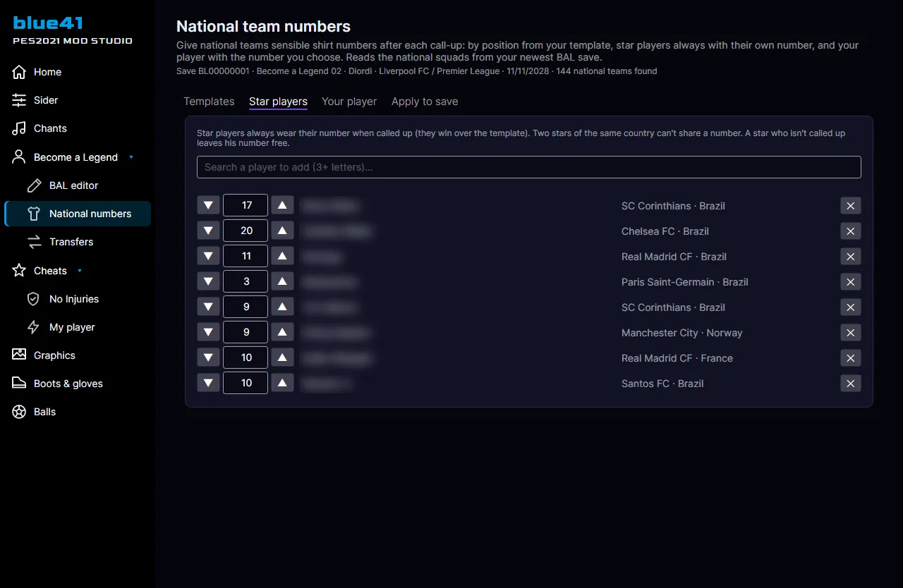Image resolution: width=903 pixels, height=588 pixels.
Task: Edit number field for Paris Saint-Germain player
Action: point(246,282)
